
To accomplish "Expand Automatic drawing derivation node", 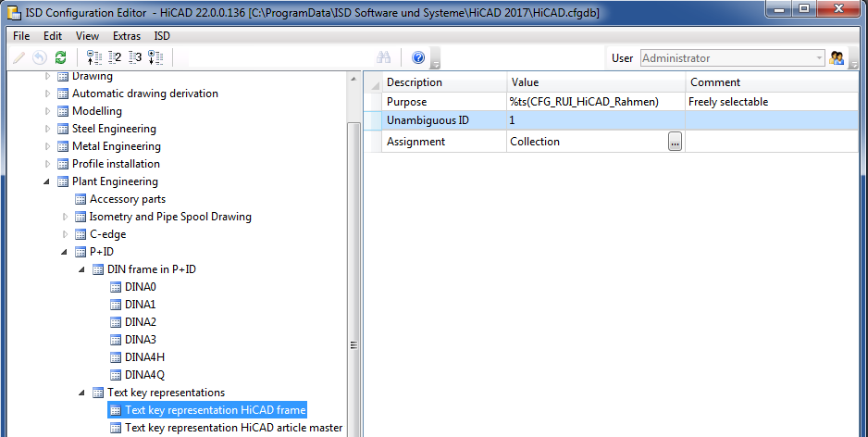I will 47,94.
